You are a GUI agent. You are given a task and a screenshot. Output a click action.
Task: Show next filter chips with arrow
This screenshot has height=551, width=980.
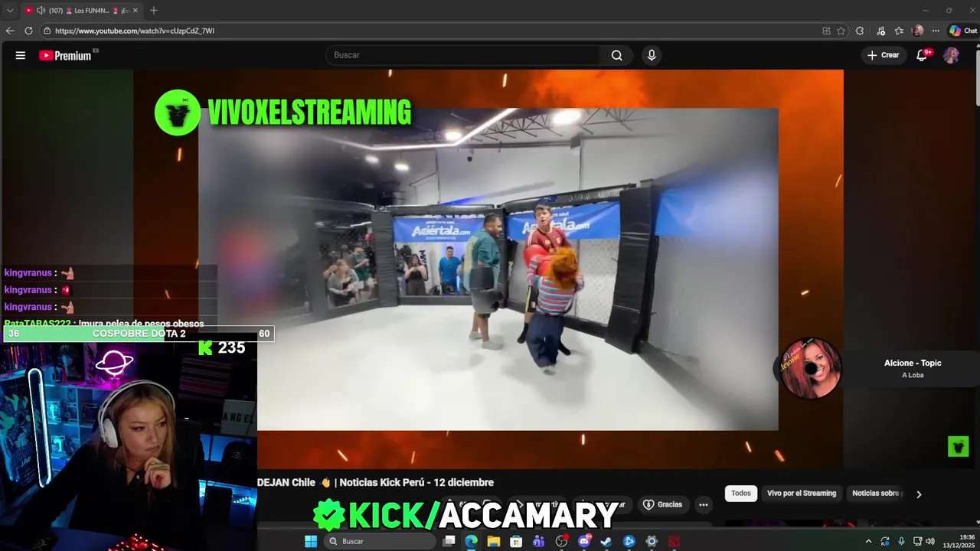919,494
